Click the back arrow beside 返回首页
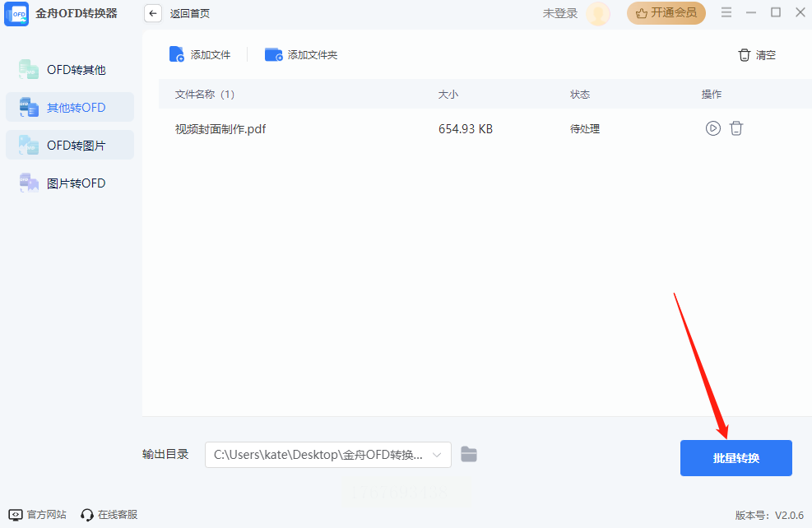Screen dimensions: 812x528 [x=153, y=13]
